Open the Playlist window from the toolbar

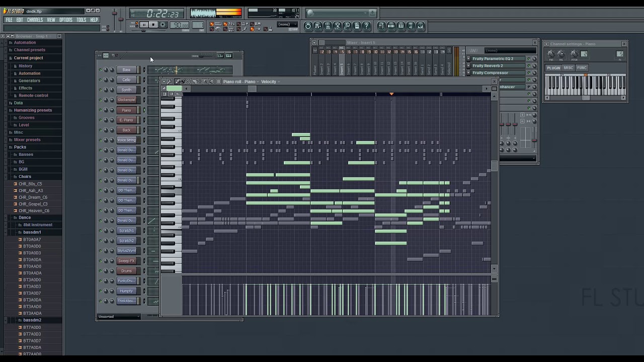(381, 26)
